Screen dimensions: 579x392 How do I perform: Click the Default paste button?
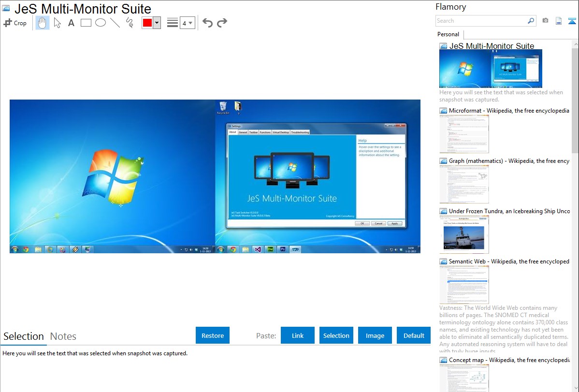click(x=414, y=335)
